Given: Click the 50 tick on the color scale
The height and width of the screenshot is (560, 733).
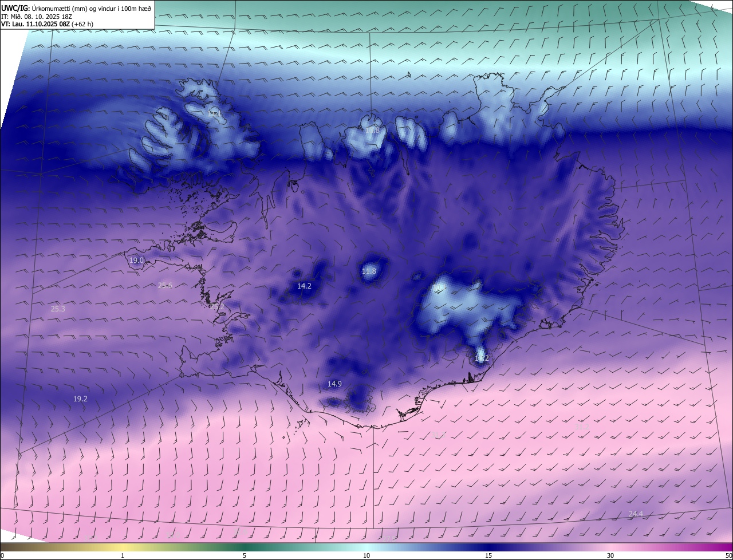Looking at the screenshot, I should [728, 555].
